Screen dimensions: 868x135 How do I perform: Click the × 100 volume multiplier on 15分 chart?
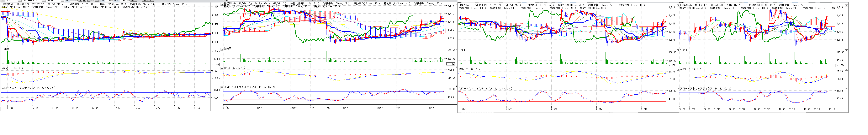pyautogui.click(x=450, y=64)
